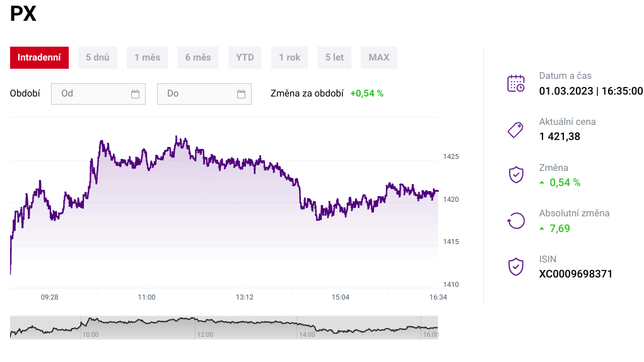Click the ISIN code XC0009698371

pos(575,274)
